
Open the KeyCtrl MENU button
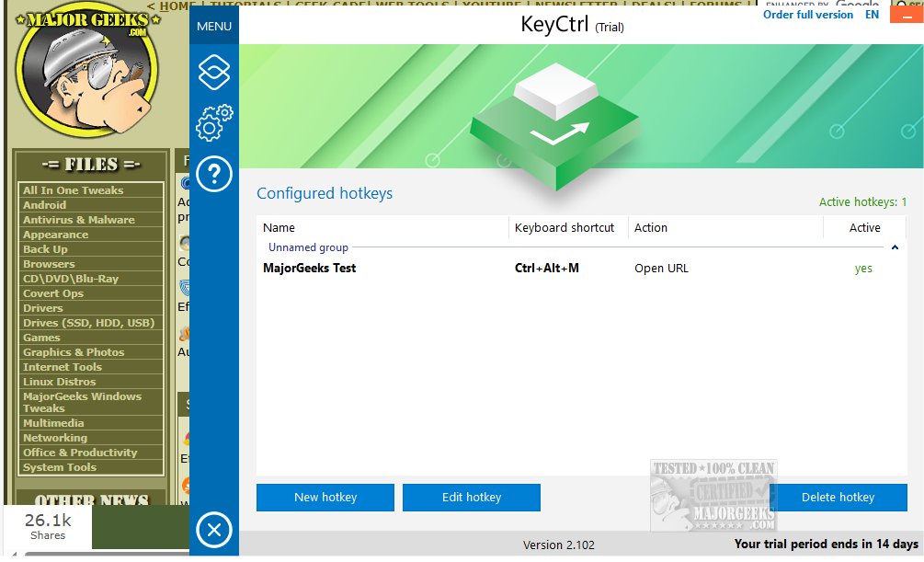point(214,27)
